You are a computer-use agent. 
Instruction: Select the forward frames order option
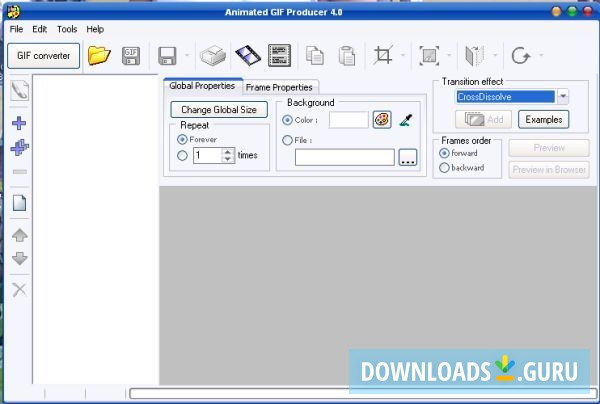tap(444, 153)
